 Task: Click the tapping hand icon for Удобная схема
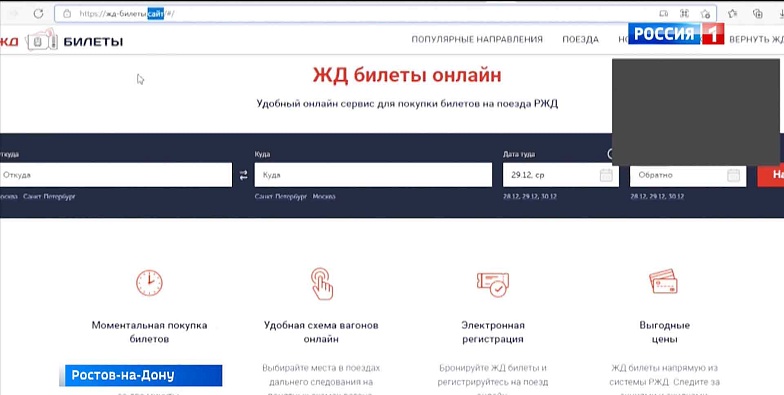[x=322, y=284]
